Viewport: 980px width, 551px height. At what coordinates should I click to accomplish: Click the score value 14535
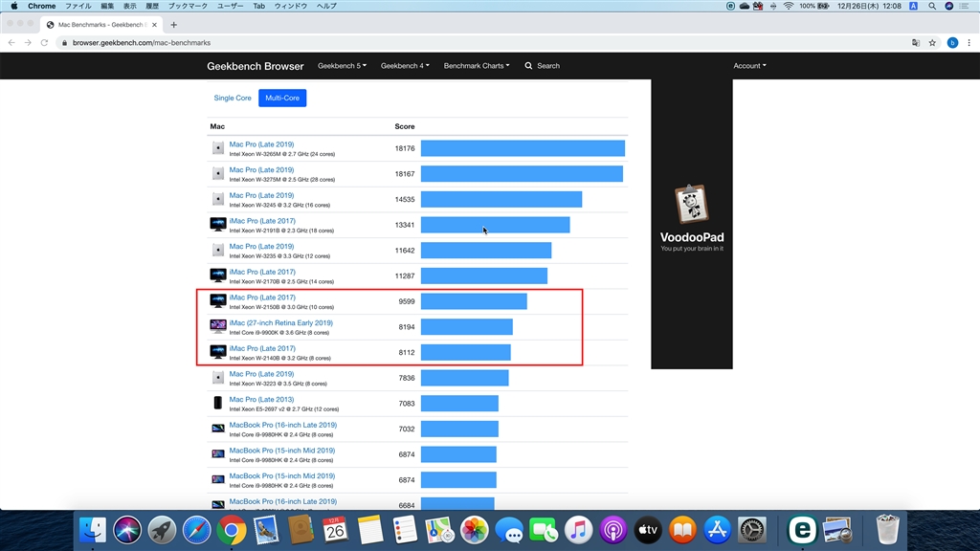click(x=405, y=199)
